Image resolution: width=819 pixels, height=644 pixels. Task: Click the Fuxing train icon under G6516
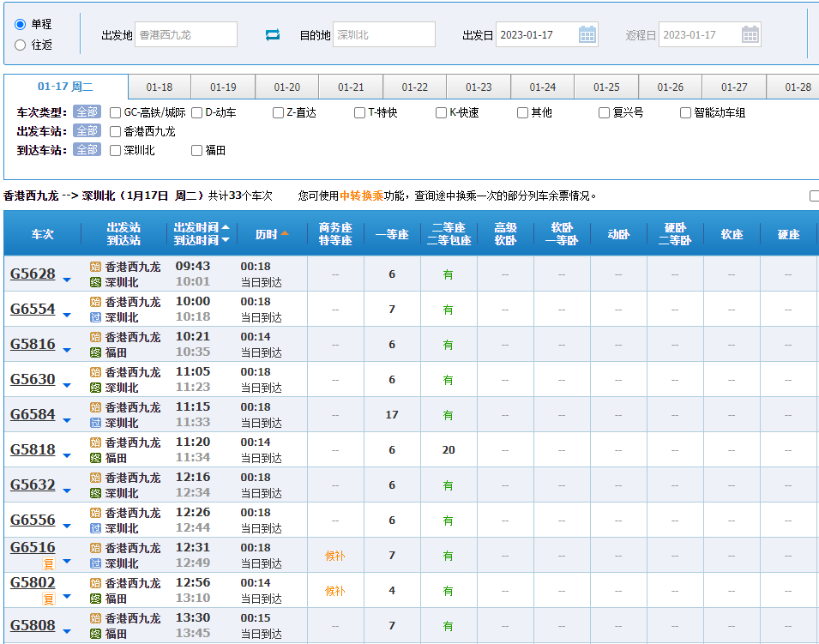click(x=49, y=564)
